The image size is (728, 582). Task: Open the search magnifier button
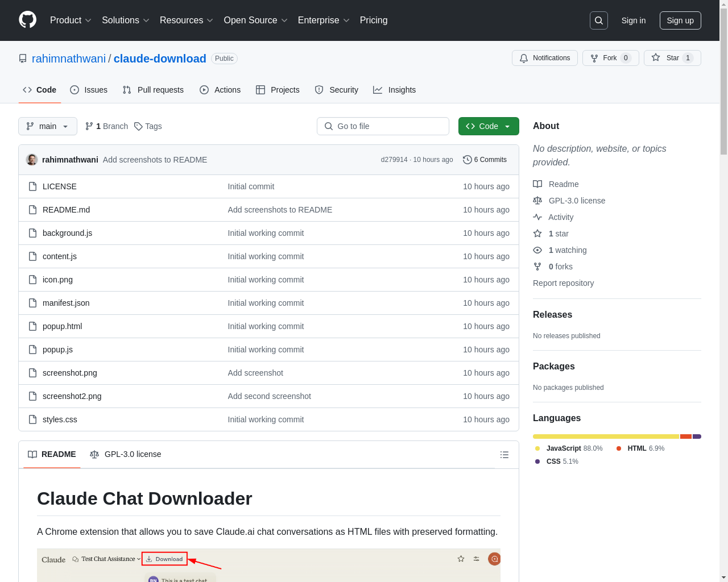pos(599,20)
